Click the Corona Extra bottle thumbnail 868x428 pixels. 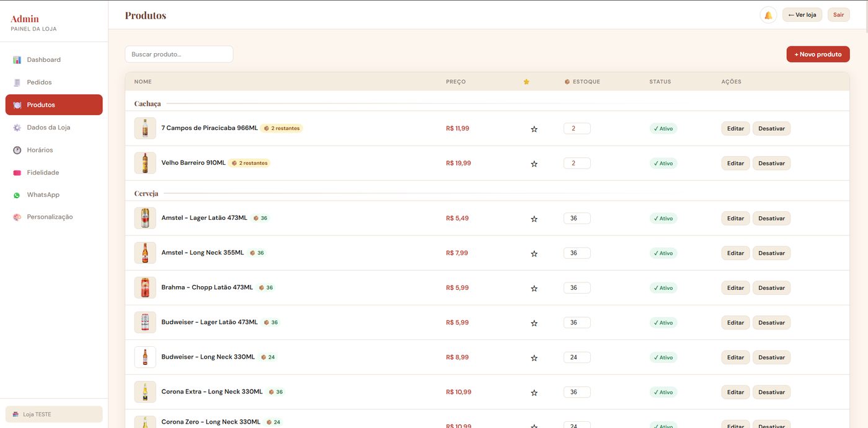tap(145, 391)
